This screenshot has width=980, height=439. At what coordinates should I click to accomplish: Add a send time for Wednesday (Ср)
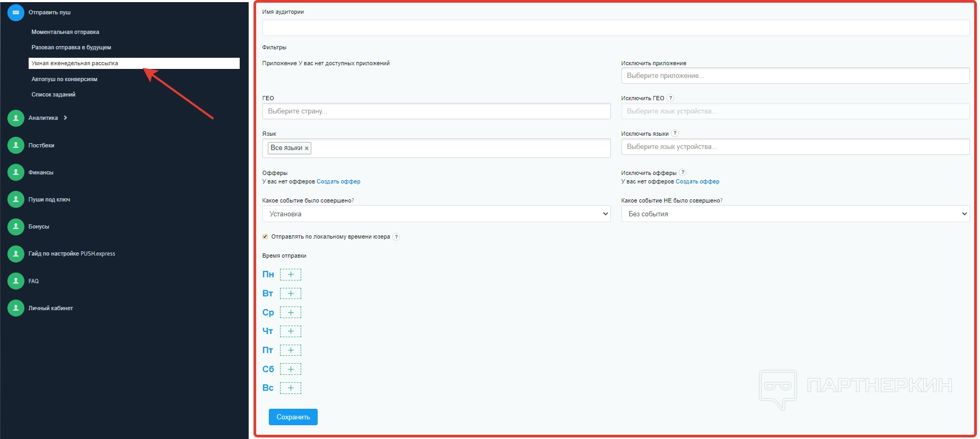(291, 312)
